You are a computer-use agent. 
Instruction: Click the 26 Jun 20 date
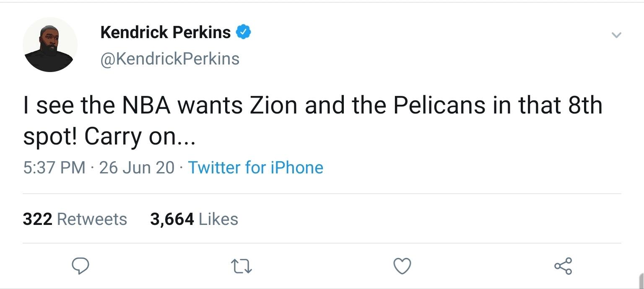(137, 168)
